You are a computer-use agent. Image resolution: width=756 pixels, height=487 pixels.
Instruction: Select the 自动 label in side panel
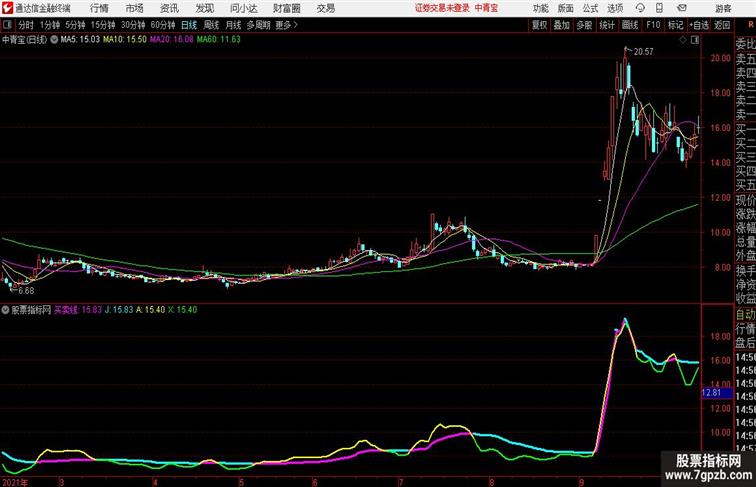tap(745, 315)
